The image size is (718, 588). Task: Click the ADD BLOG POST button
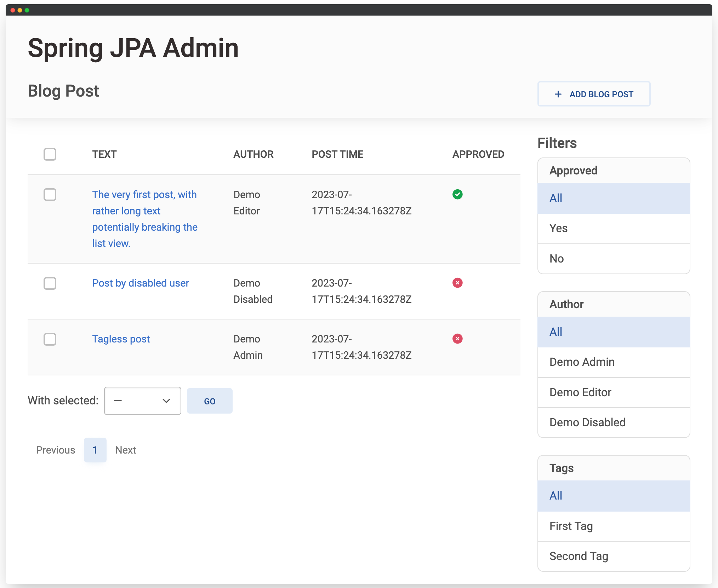click(x=594, y=94)
